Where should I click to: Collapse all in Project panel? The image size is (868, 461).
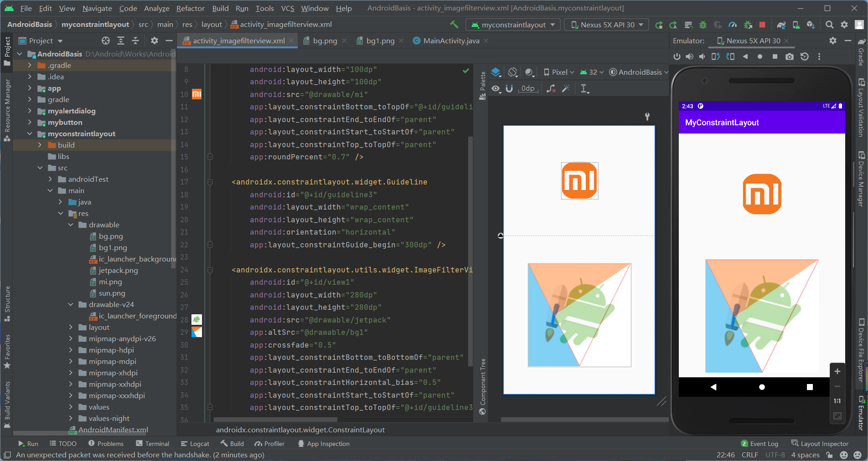pos(135,41)
